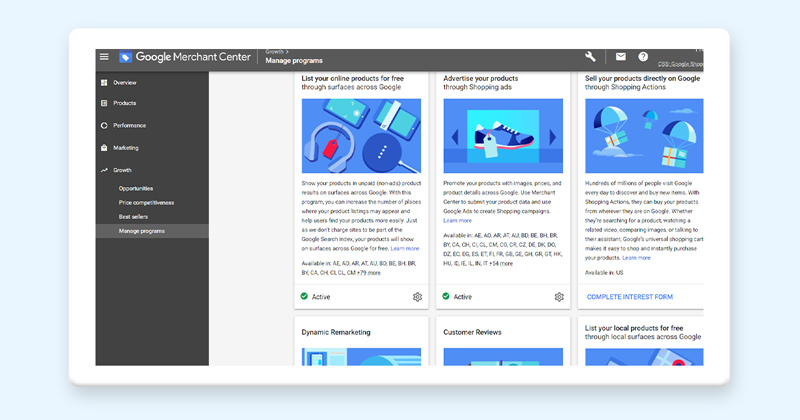The height and width of the screenshot is (420, 800).
Task: Select Overview in the sidebar
Action: tap(125, 82)
